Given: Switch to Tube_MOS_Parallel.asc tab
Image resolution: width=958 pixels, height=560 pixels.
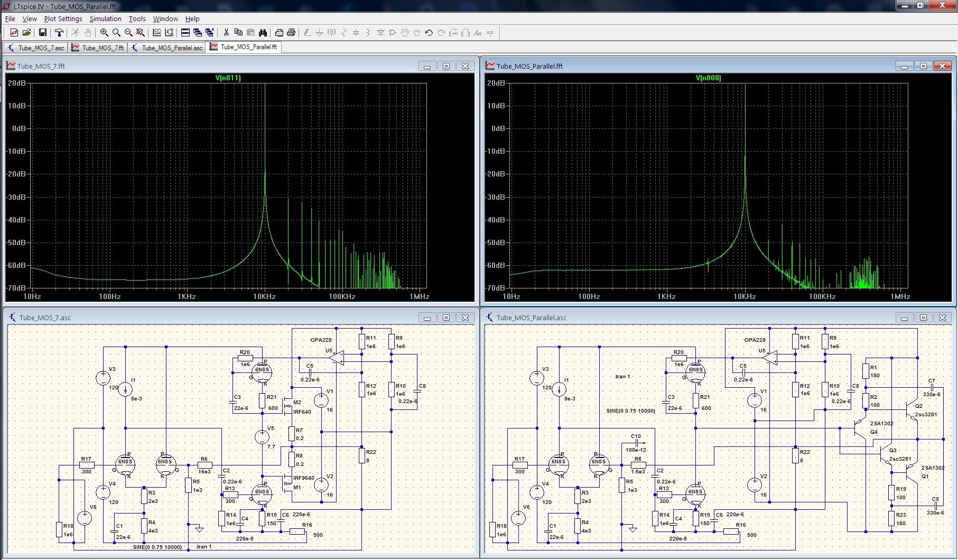Looking at the screenshot, I should coord(167,48).
